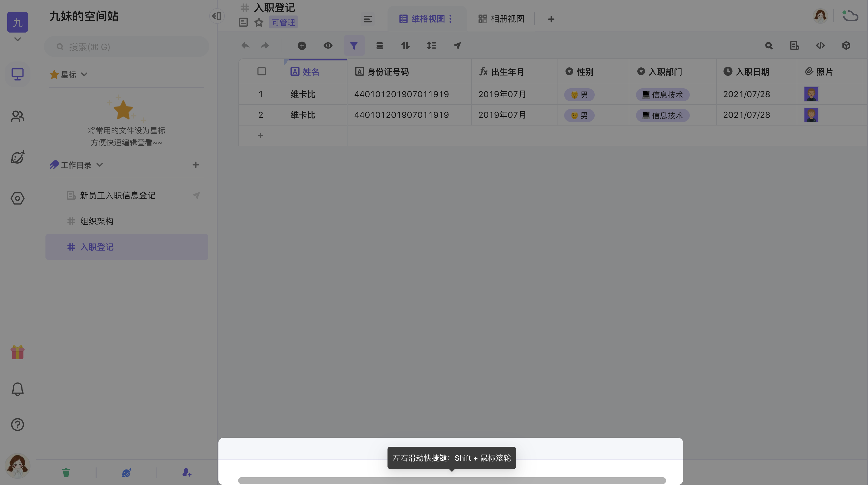Open the hexagon space settings icon
Screen dimensions: 868x485
pos(18,198)
